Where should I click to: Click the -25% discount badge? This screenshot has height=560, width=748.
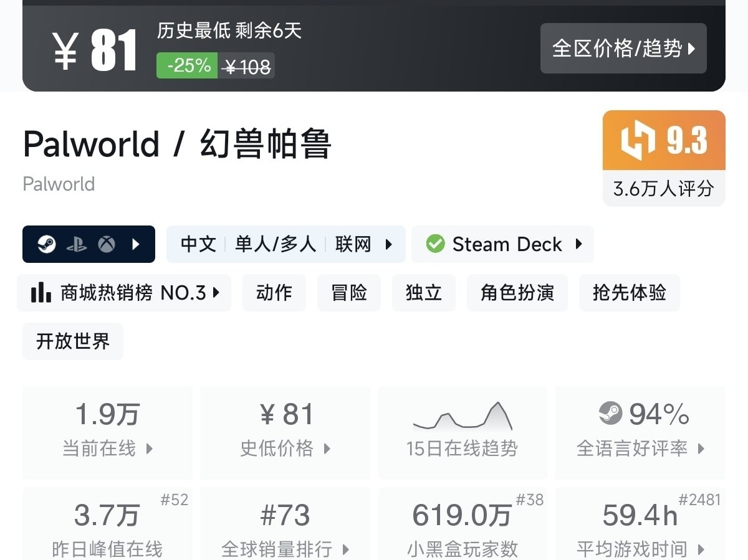(x=187, y=65)
